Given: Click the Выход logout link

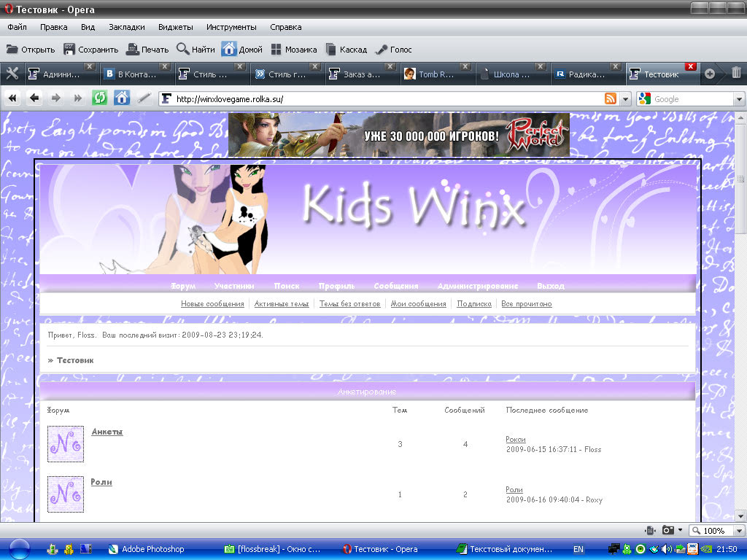Looking at the screenshot, I should coord(550,286).
